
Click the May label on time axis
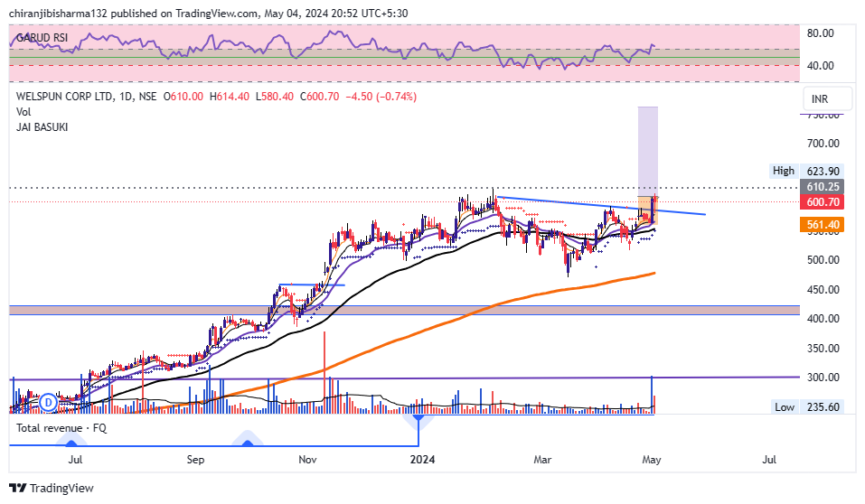pyautogui.click(x=652, y=460)
